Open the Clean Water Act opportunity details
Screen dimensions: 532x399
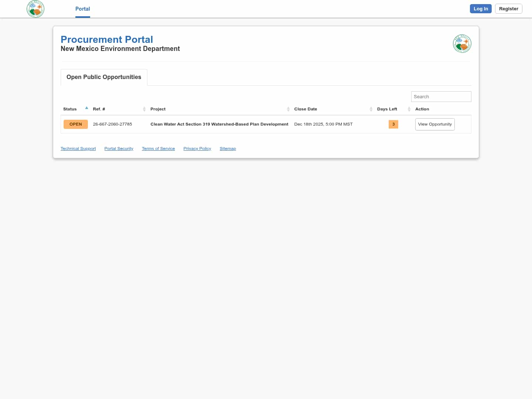(x=435, y=124)
